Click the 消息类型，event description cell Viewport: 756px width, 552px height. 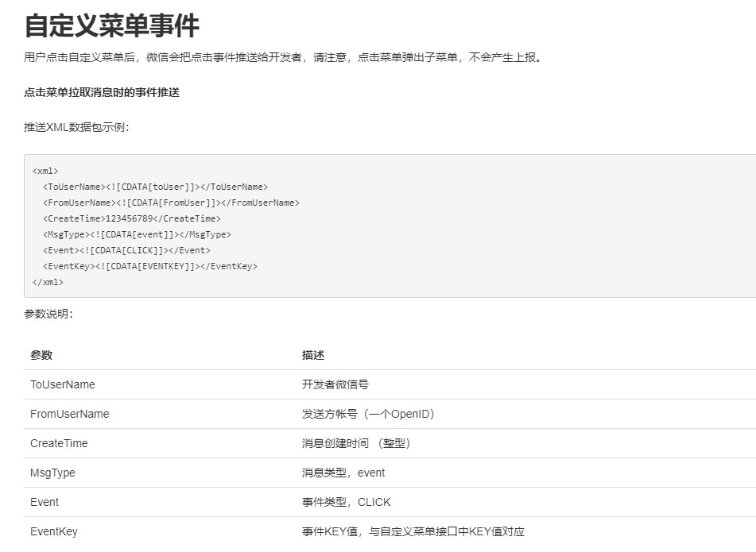pyautogui.click(x=343, y=473)
